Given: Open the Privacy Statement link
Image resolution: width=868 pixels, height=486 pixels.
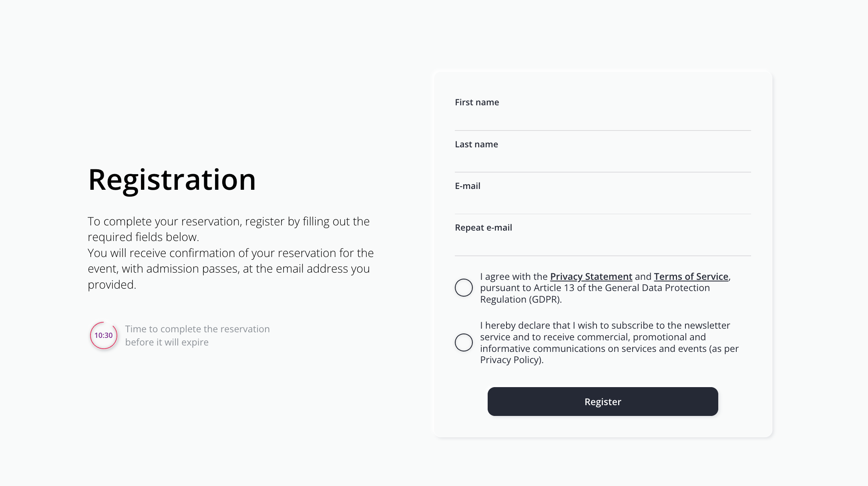Looking at the screenshot, I should pos(591,276).
